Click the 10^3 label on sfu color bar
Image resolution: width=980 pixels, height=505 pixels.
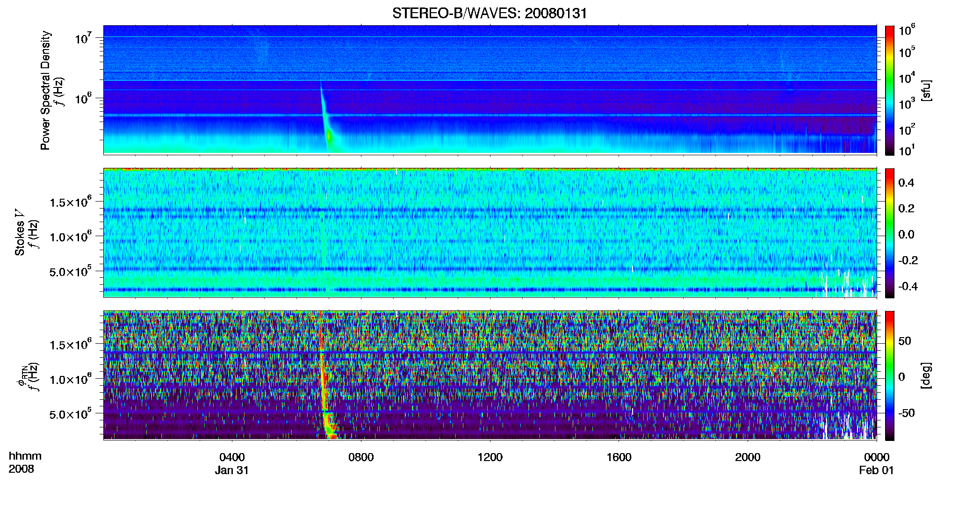(907, 104)
